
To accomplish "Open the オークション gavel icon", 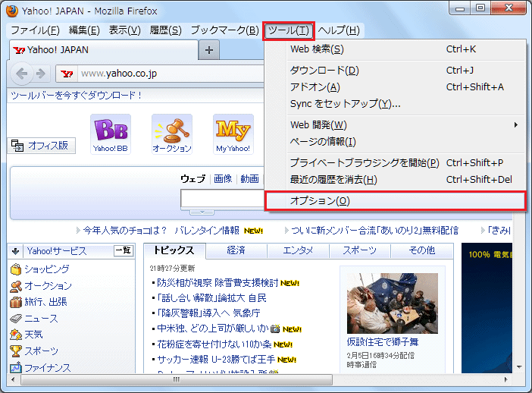I will [x=172, y=134].
